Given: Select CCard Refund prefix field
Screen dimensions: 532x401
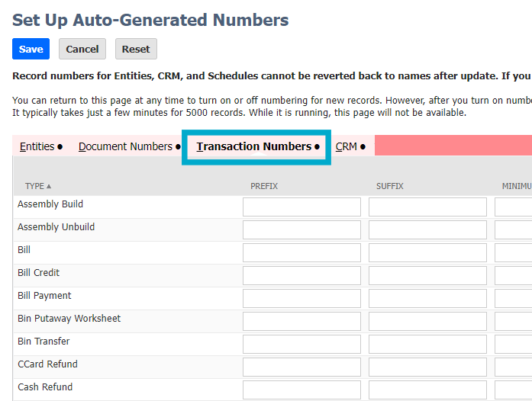Looking at the screenshot, I should 301,367.
